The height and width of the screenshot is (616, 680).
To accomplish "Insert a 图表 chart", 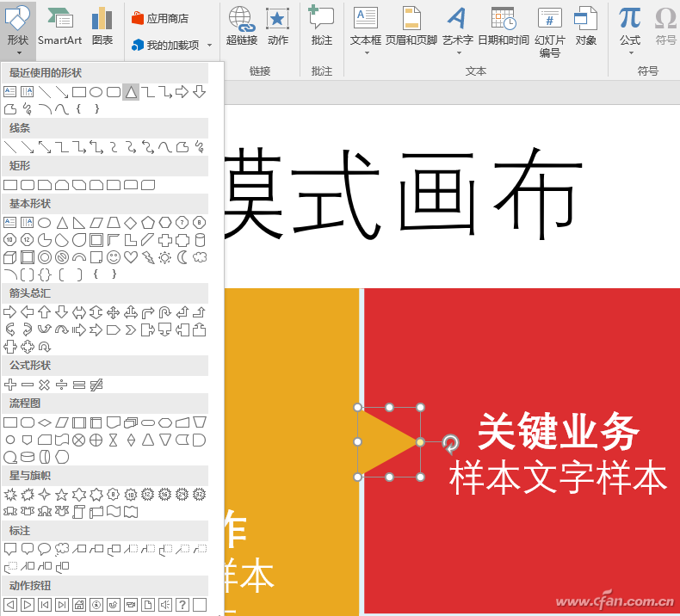I will (102, 27).
